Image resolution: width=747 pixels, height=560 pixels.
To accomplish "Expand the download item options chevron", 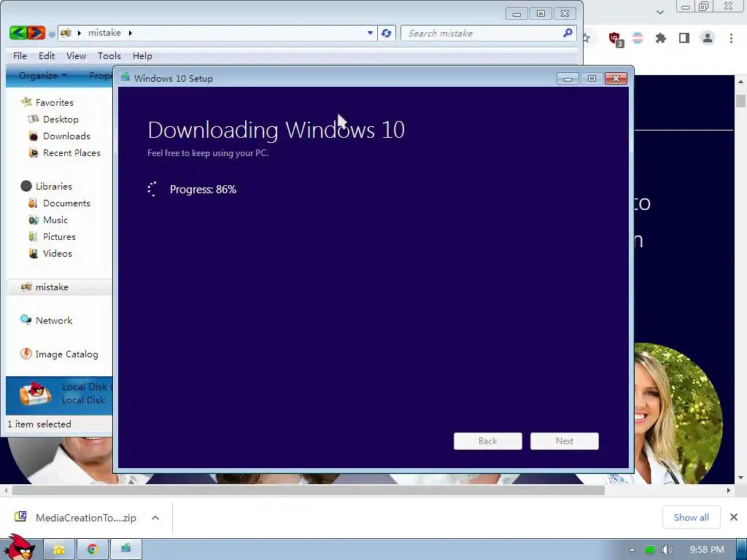I will click(x=155, y=518).
